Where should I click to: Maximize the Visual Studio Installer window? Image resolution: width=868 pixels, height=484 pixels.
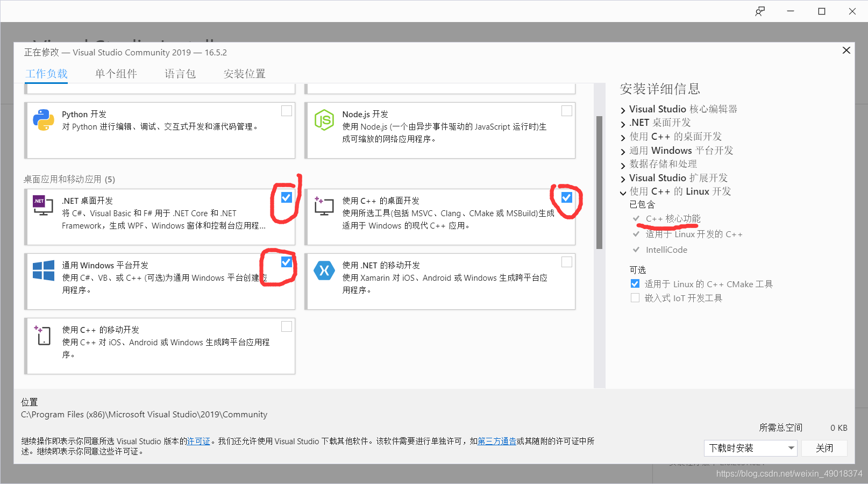pyautogui.click(x=822, y=11)
